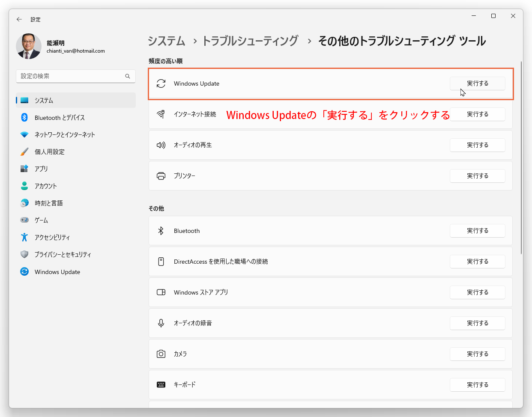Viewport: 532px width, 417px height.
Task: Click the 個人用設定 paintbrush icon
Action: (24, 152)
